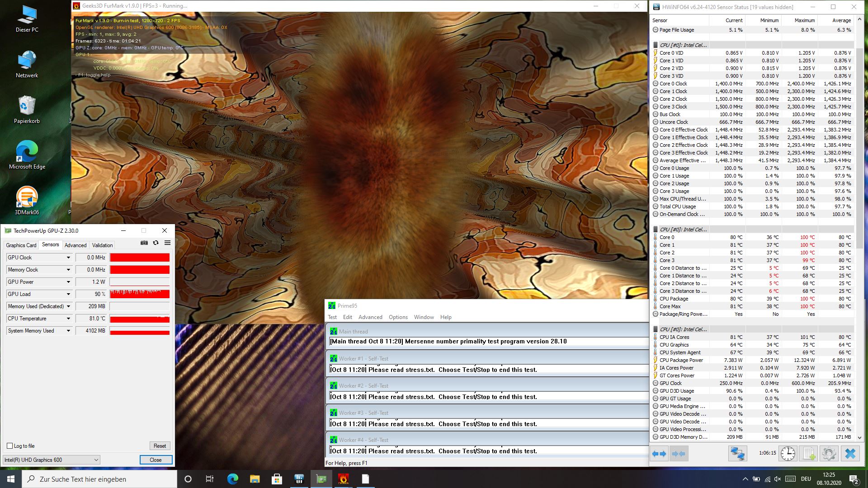Viewport: 868px width, 488px height.
Task: Click the Close button in GPU-Z
Action: 156,460
